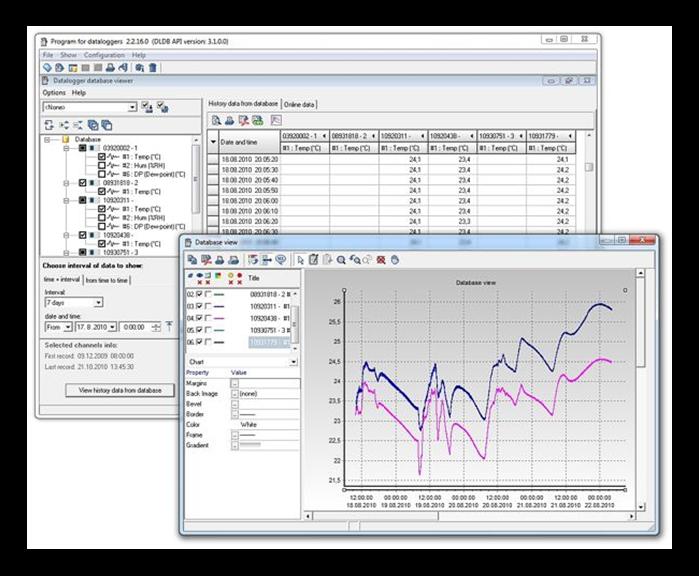Screen dimensions: 699x576
Task: Click the last overlapping-windows icon above Database tree
Action: pos(107,125)
